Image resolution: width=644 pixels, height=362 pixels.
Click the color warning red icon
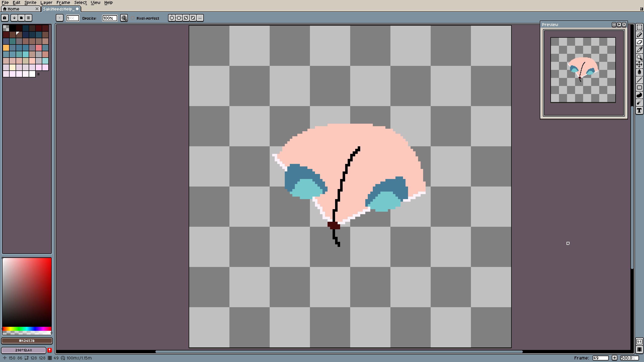click(x=50, y=350)
